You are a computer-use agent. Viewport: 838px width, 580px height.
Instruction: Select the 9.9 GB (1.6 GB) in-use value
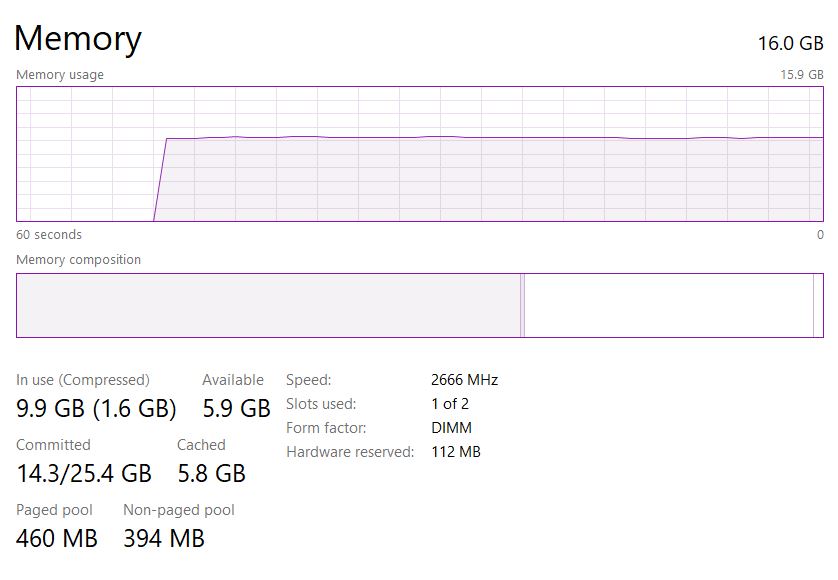coord(96,408)
